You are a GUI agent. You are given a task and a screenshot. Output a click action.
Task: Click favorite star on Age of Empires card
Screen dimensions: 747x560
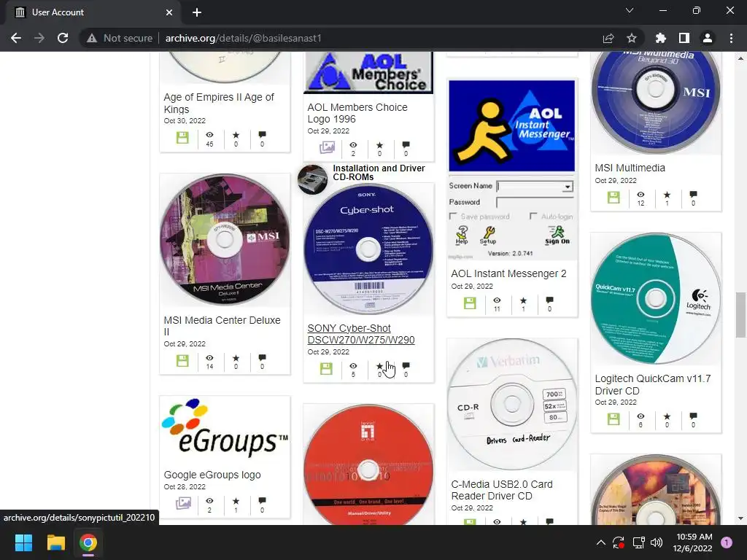[x=236, y=135]
